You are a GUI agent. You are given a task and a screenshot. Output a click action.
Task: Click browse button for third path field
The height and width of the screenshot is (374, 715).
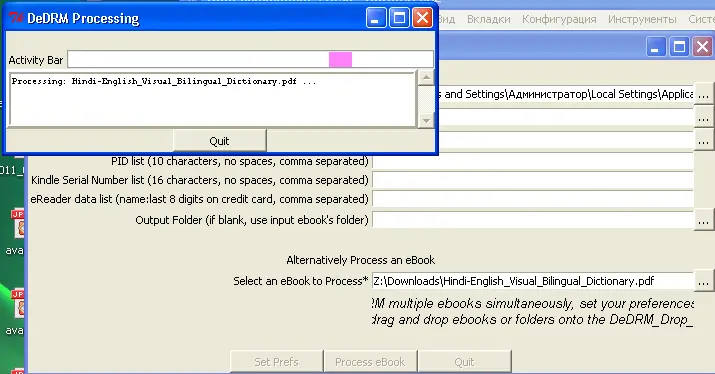click(x=704, y=141)
